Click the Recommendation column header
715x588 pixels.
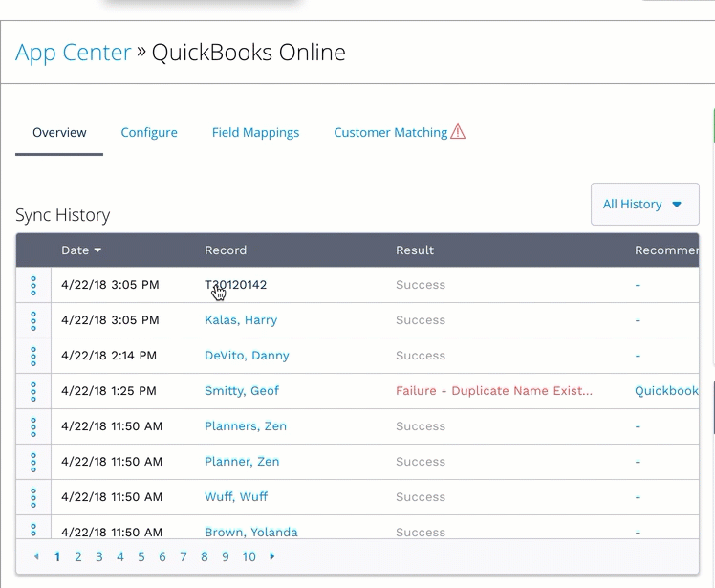click(666, 250)
